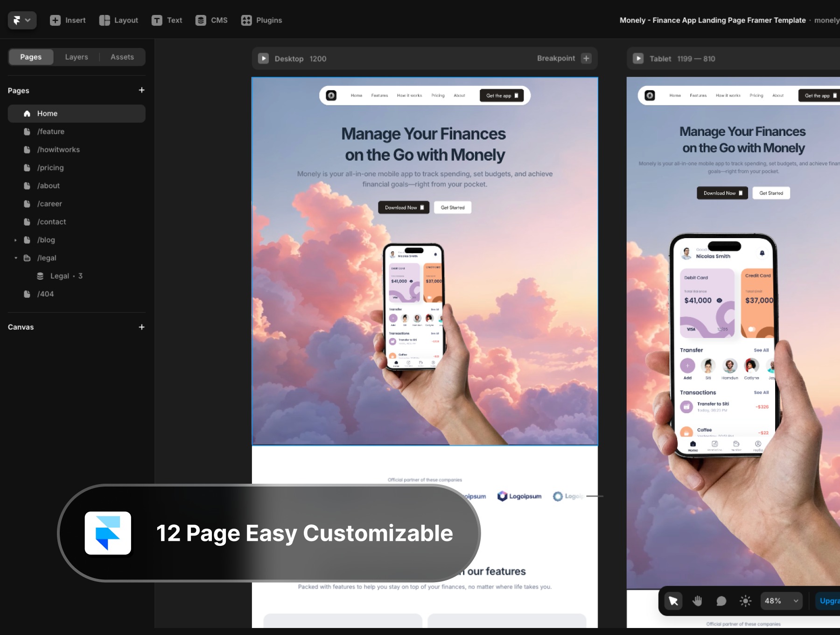Open the Plugins menu
Image resolution: width=840 pixels, height=635 pixels.
point(261,20)
